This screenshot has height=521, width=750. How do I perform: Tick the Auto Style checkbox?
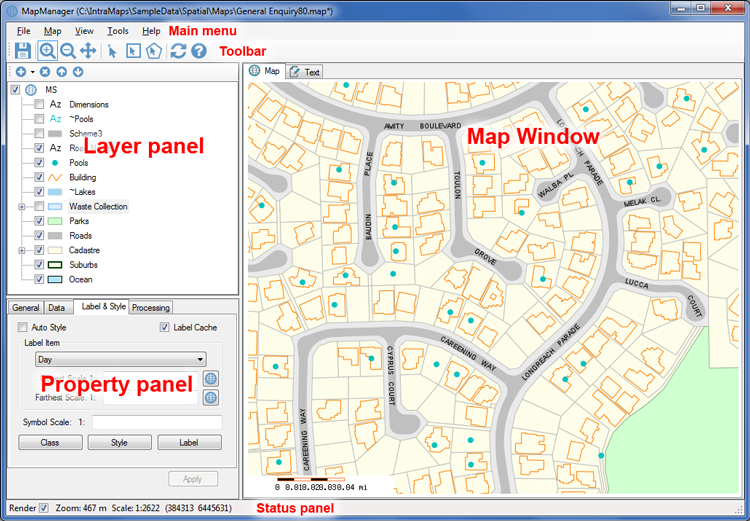[x=22, y=327]
